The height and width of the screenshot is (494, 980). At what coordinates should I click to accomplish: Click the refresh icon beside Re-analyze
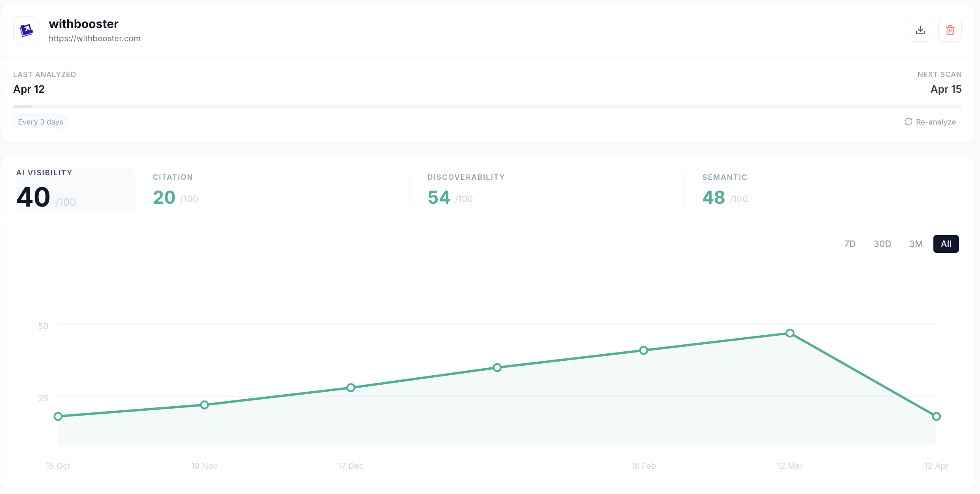908,122
